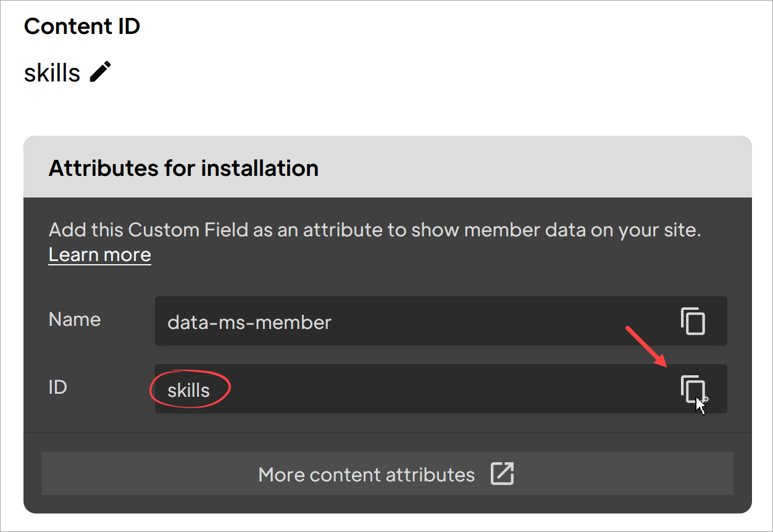Click the pencil edit icon beside skills
This screenshot has height=532, width=773.
(x=101, y=72)
